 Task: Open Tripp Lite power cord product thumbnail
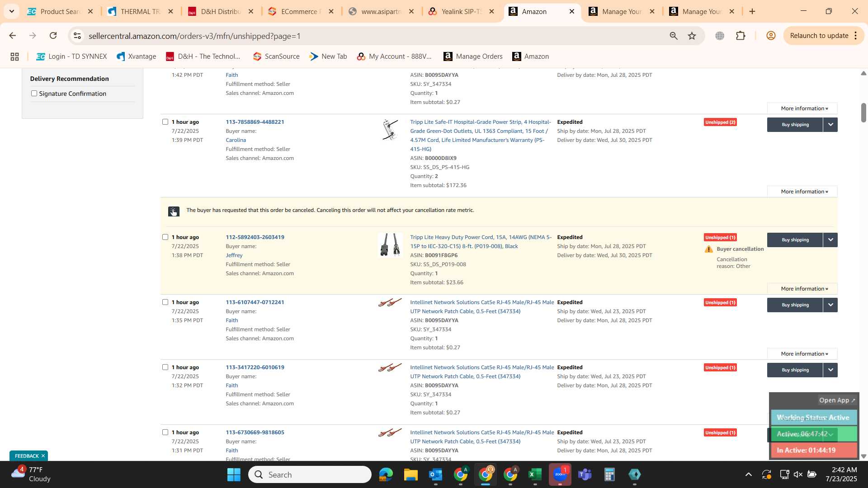coord(390,245)
